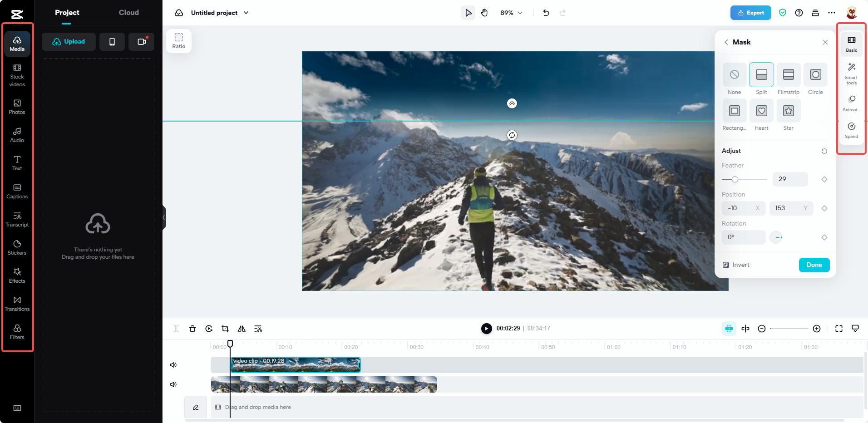Viewport: 868px width, 423px height.
Task: Start screen recording from upload panel
Action: [x=142, y=42]
